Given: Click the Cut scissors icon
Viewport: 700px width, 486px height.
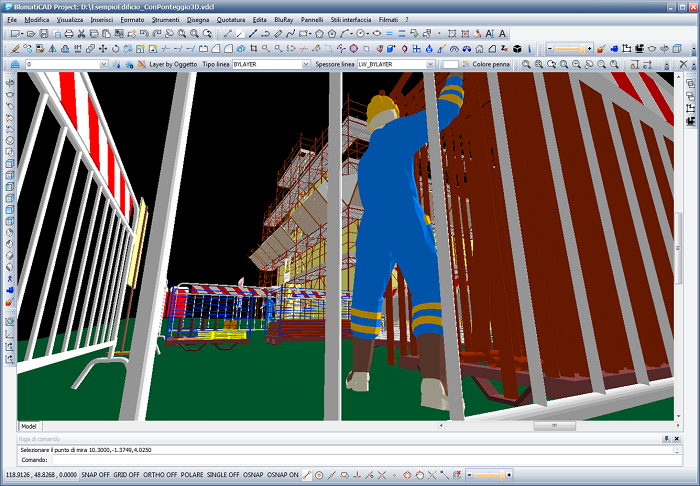Looking at the screenshot, I should [81, 33].
